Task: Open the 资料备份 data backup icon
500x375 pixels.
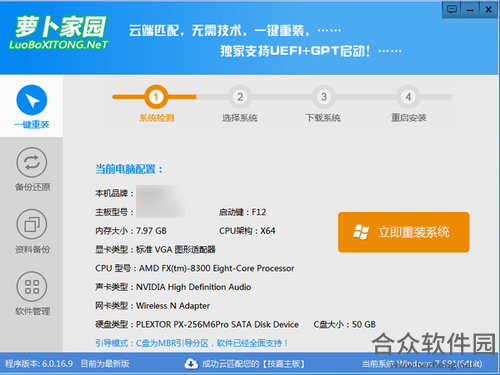Action: pos(32,224)
